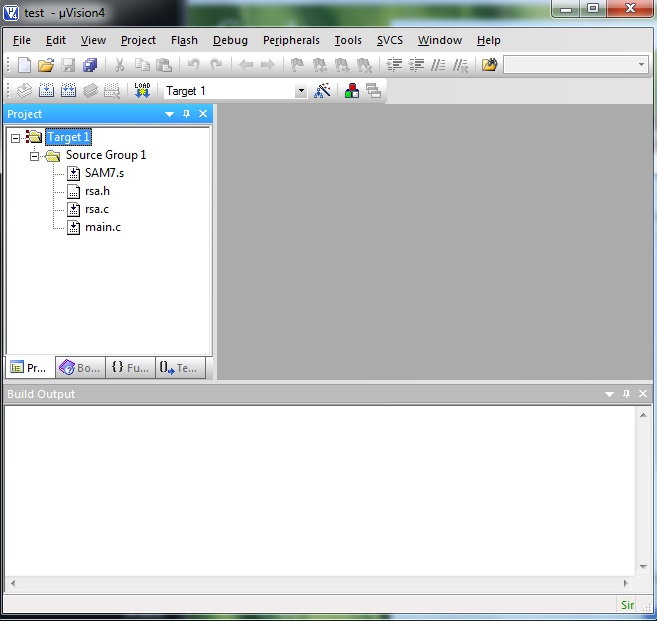Collapse the Source Group 1 folder
This screenshot has height=621, width=657.
coord(35,156)
